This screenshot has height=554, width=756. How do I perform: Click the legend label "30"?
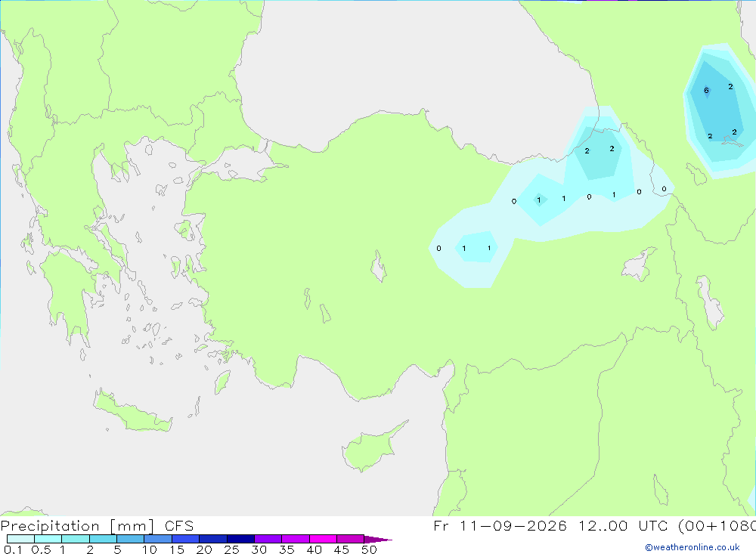[259, 549]
